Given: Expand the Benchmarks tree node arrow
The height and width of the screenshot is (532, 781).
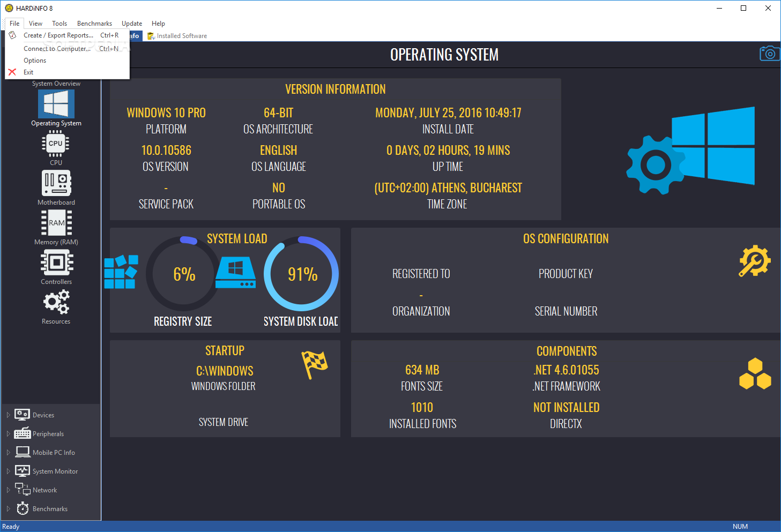Looking at the screenshot, I should click(8, 509).
